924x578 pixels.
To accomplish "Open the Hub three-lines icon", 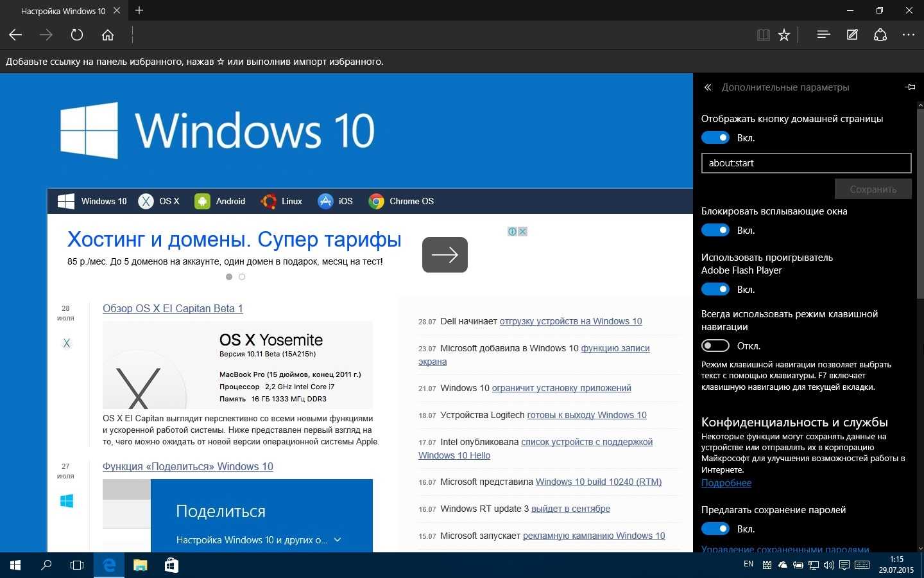I will (824, 35).
